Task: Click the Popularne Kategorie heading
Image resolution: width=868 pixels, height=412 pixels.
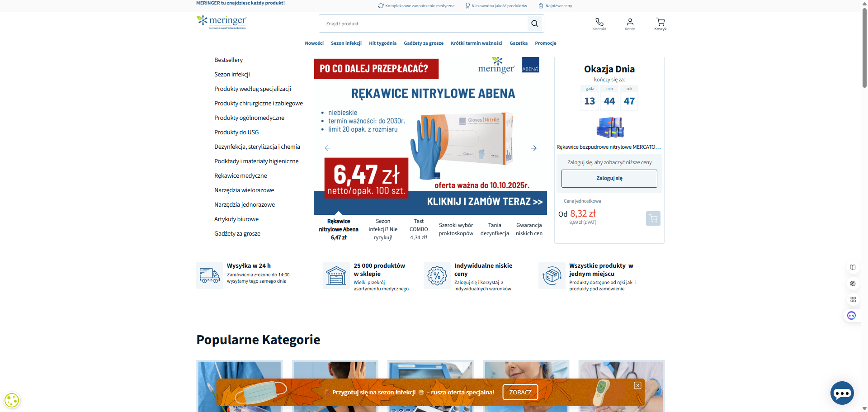Action: tap(258, 340)
